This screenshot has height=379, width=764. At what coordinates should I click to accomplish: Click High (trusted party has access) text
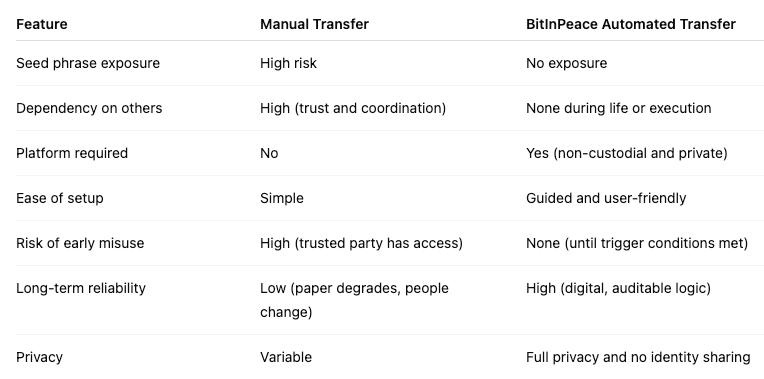click(361, 243)
